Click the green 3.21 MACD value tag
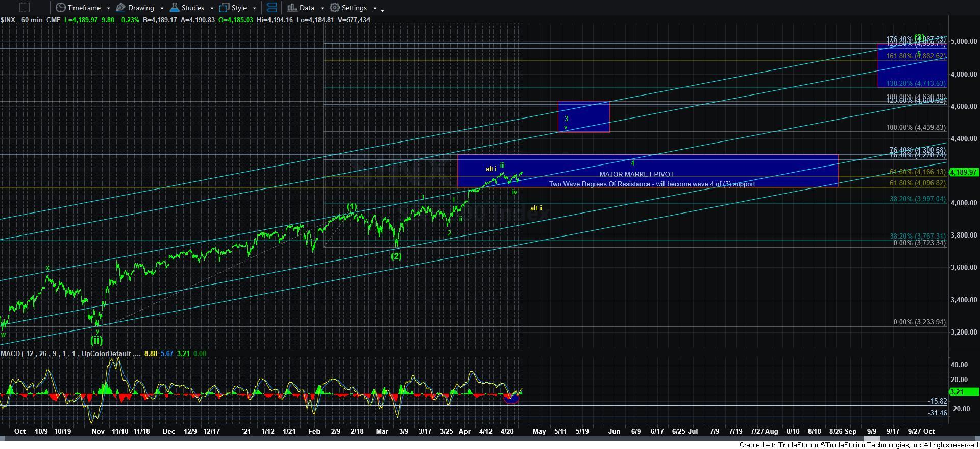The height and width of the screenshot is (449, 980). [x=964, y=392]
